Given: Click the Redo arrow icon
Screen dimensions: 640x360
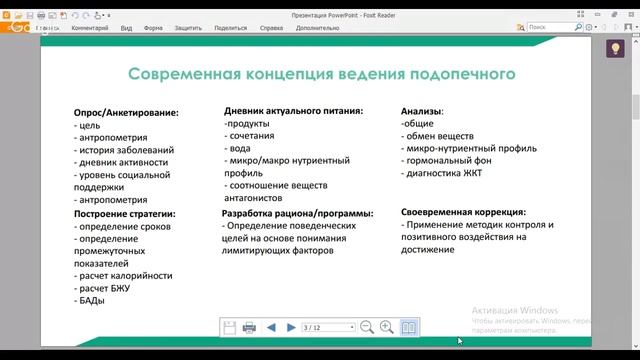Looking at the screenshot, I should 86,16.
